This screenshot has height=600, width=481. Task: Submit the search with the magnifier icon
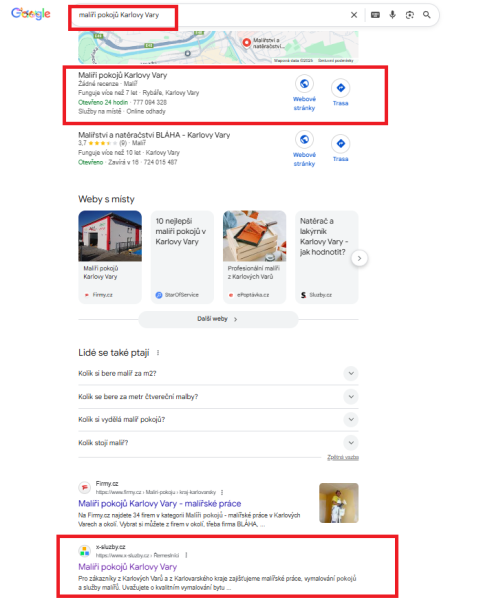[427, 15]
